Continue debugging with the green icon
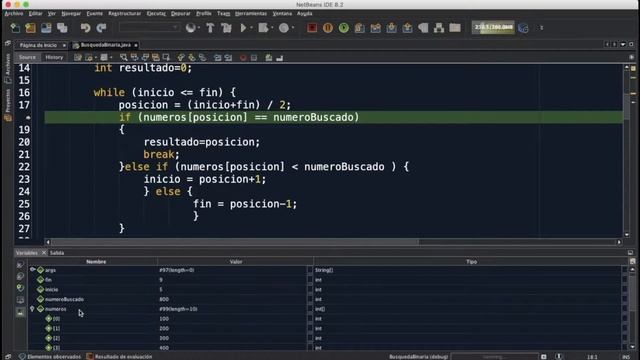 point(344,28)
